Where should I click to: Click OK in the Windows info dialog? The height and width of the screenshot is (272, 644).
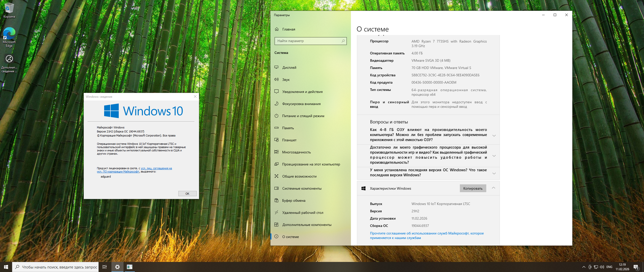point(187,193)
